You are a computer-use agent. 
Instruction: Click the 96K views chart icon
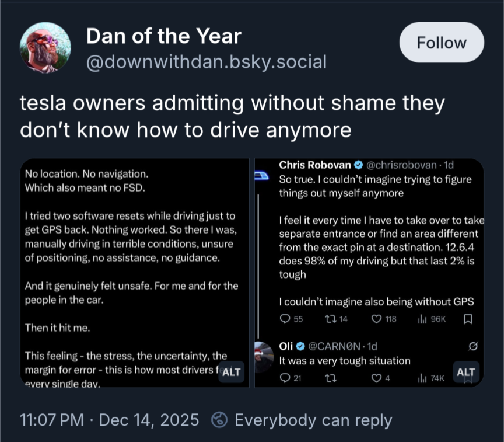422,319
